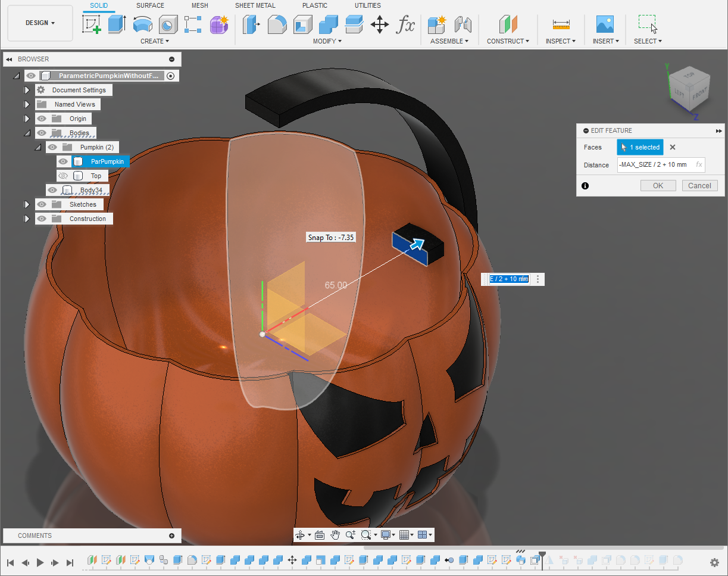Expand the Named Views node
This screenshot has height=576, width=728.
[x=26, y=104]
